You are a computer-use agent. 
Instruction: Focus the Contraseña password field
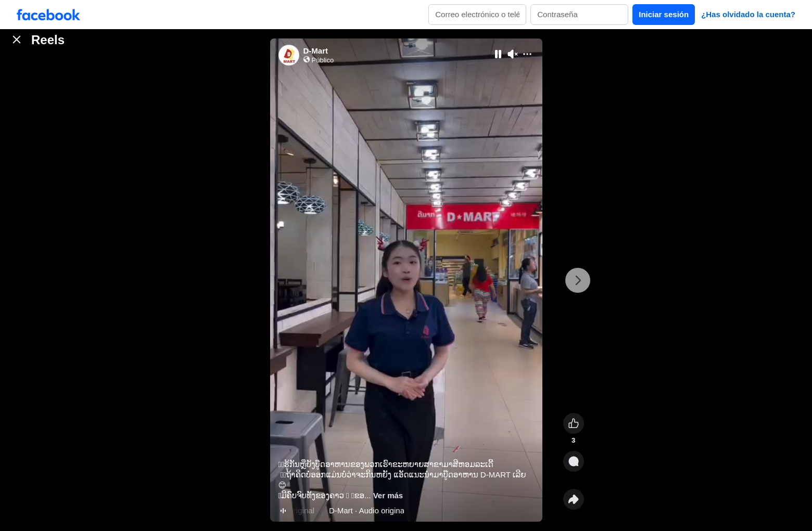(x=579, y=15)
